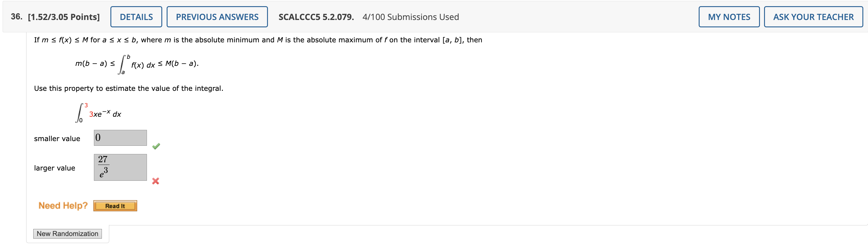This screenshot has width=868, height=251.
Task: Click the Need Help? label
Action: click(63, 205)
